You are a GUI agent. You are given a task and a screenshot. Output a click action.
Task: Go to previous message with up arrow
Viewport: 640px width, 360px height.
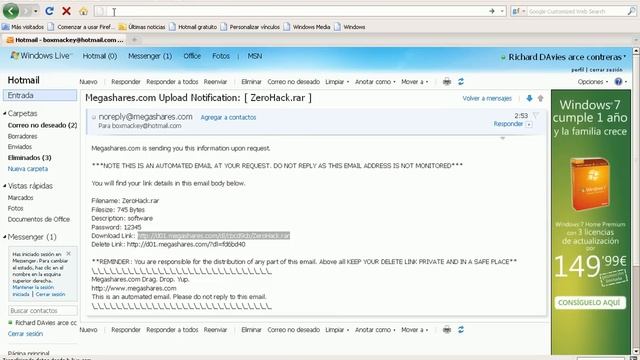coord(540,98)
